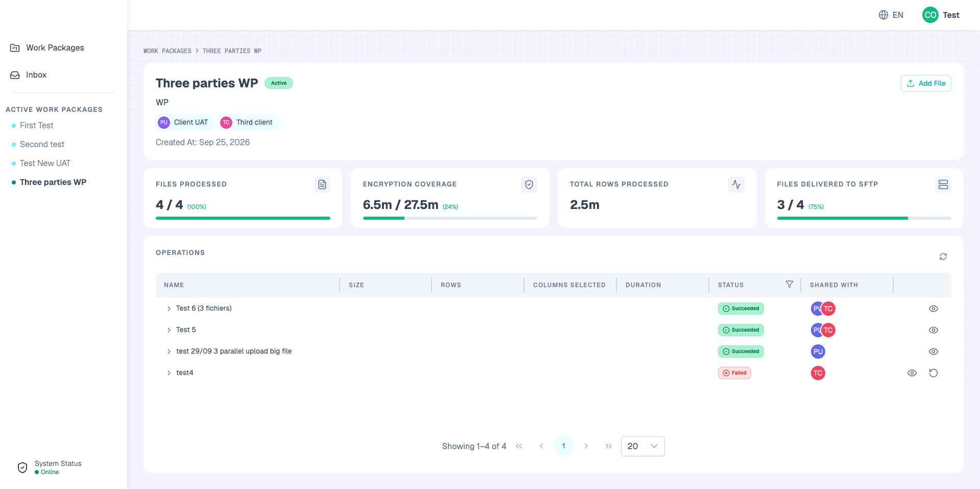Open Second test work package
Screen dimensions: 980x489
click(42, 144)
